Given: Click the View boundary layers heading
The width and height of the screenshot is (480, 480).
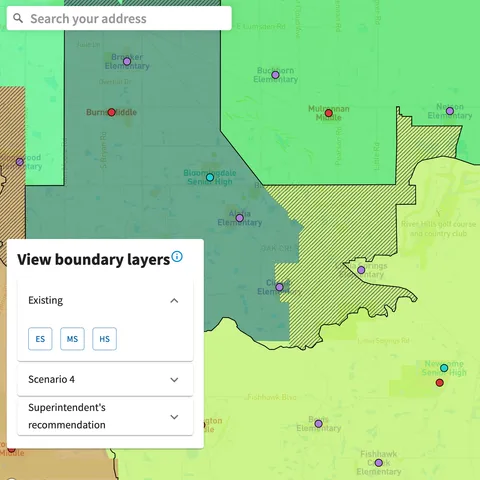Looking at the screenshot, I should pyautogui.click(x=94, y=260).
